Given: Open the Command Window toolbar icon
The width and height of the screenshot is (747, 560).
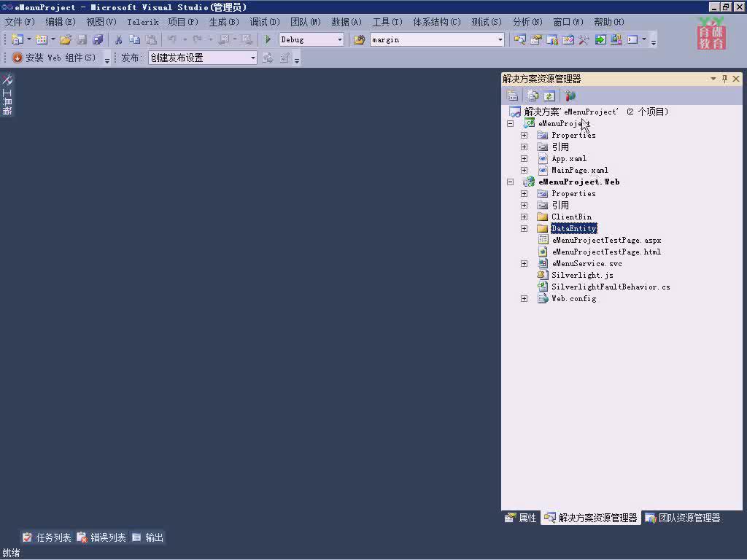Looking at the screenshot, I should [x=632, y=39].
